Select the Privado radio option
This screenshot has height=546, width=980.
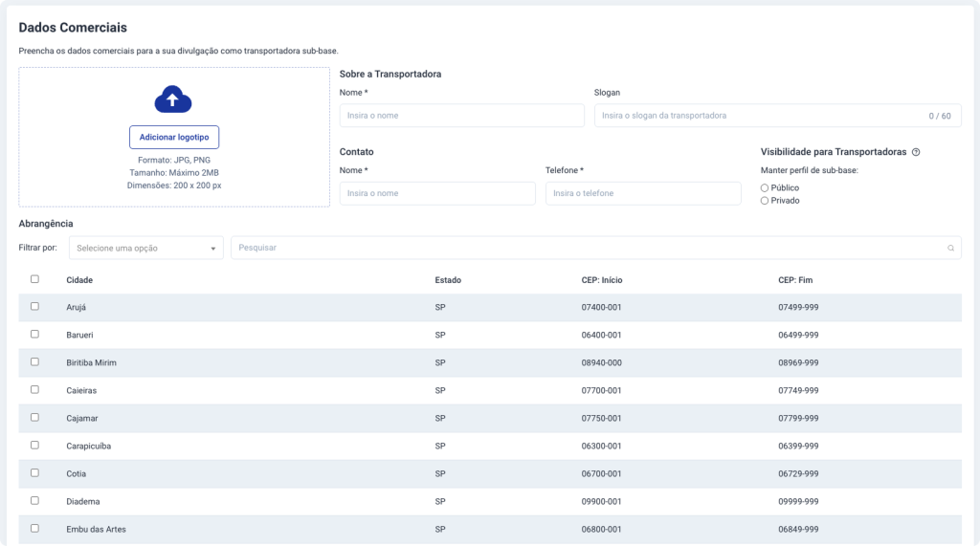coord(765,201)
